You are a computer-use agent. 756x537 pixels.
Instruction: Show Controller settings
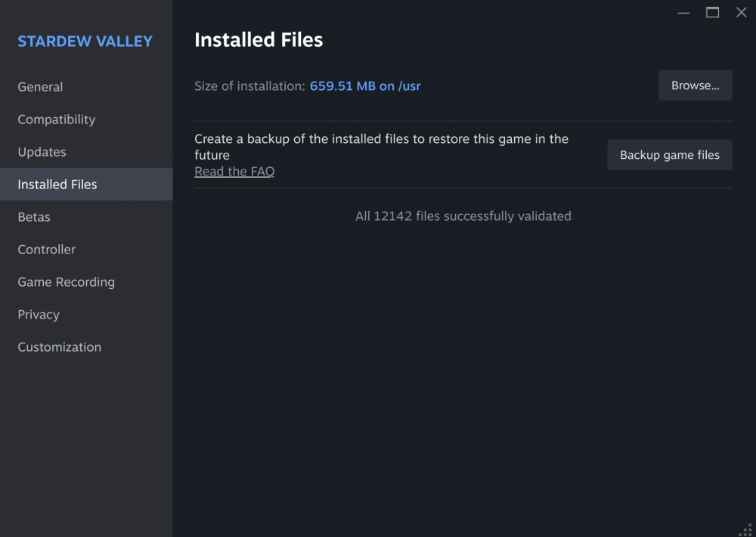(47, 250)
